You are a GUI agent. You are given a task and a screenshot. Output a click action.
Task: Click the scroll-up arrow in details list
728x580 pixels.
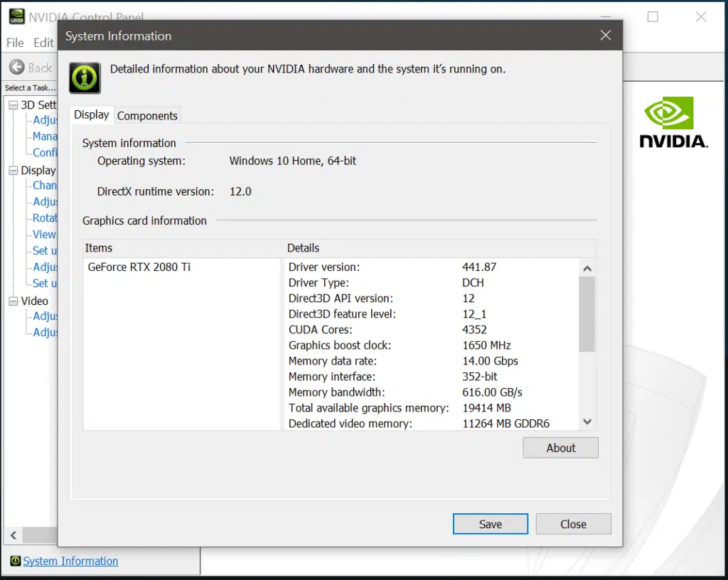click(x=587, y=269)
